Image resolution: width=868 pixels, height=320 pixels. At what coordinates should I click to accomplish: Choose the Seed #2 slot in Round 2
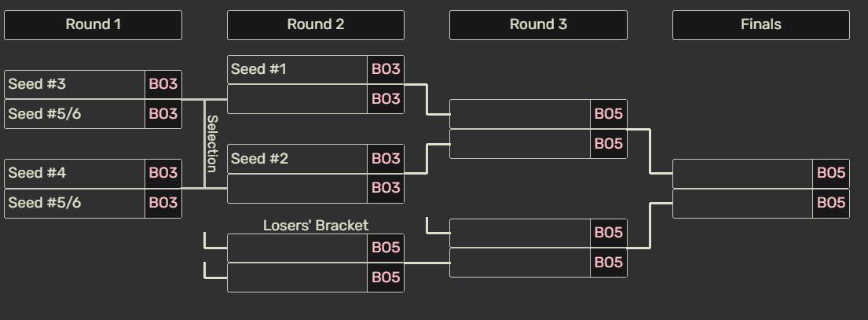pos(297,159)
